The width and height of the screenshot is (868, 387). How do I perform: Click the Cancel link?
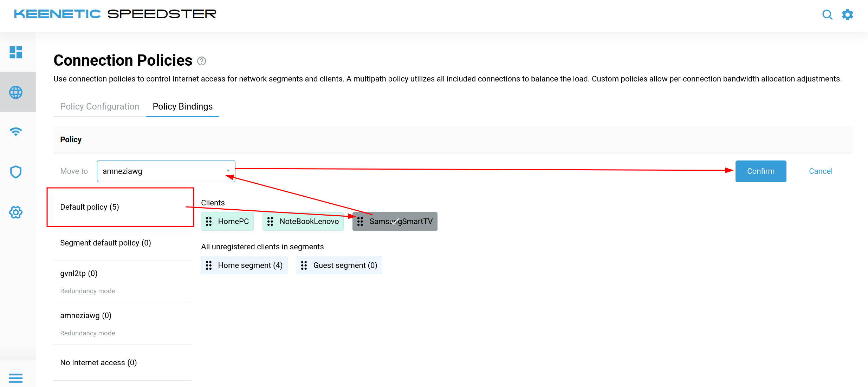[820, 171]
